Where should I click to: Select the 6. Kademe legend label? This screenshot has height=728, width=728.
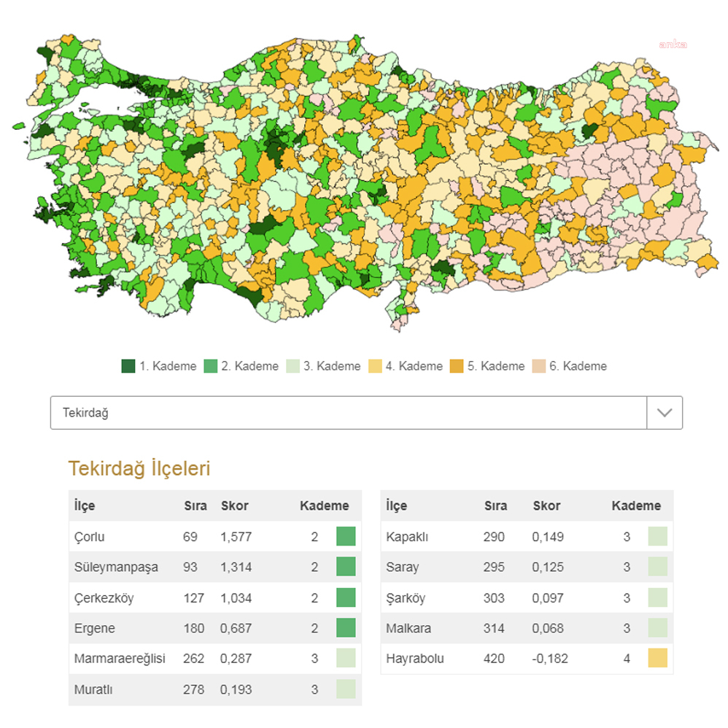point(578,366)
